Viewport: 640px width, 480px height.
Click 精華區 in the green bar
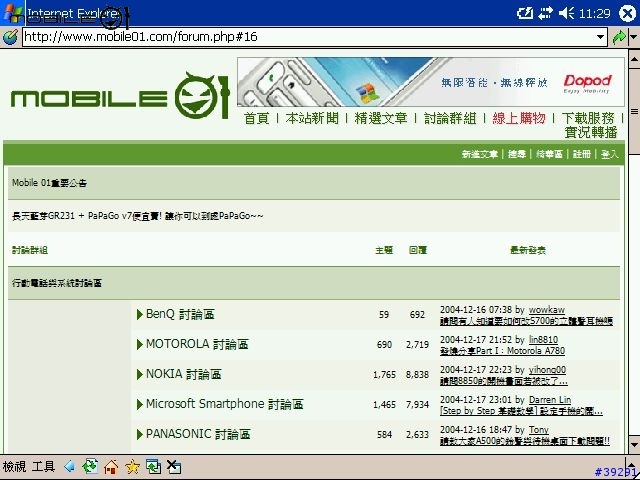pyautogui.click(x=549, y=154)
